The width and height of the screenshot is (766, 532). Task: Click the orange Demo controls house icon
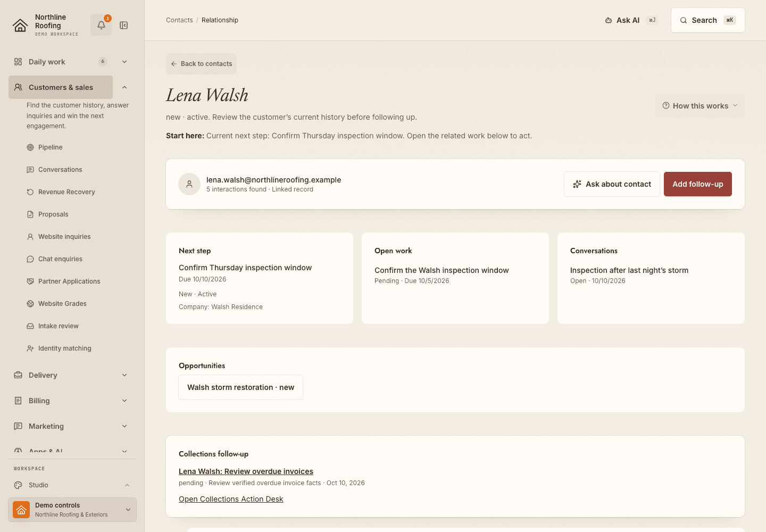pyautogui.click(x=21, y=510)
